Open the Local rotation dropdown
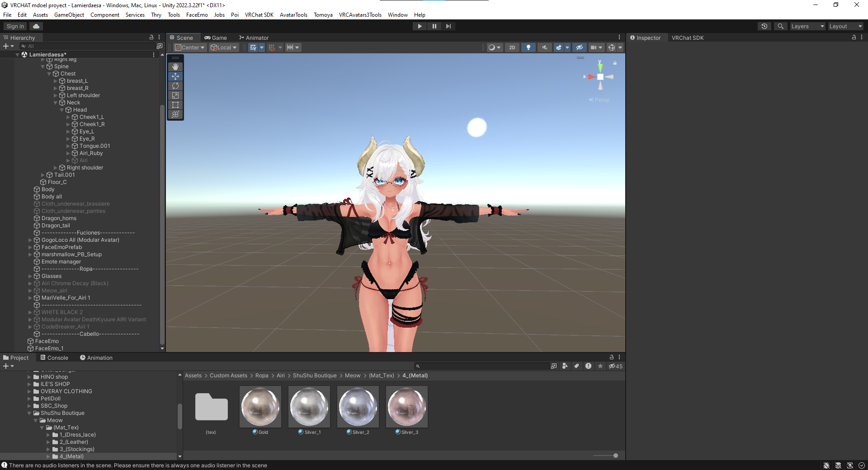 click(x=224, y=47)
